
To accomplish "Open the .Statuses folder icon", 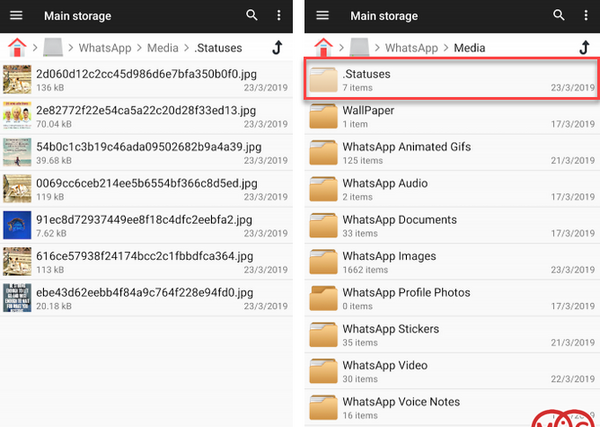I will [x=323, y=80].
